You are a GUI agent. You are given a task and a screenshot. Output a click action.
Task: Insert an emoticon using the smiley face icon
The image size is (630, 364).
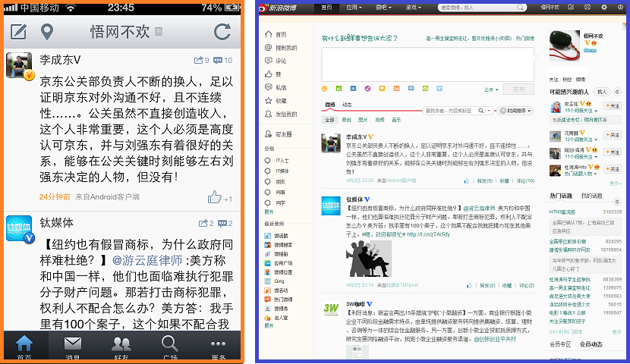(x=324, y=88)
